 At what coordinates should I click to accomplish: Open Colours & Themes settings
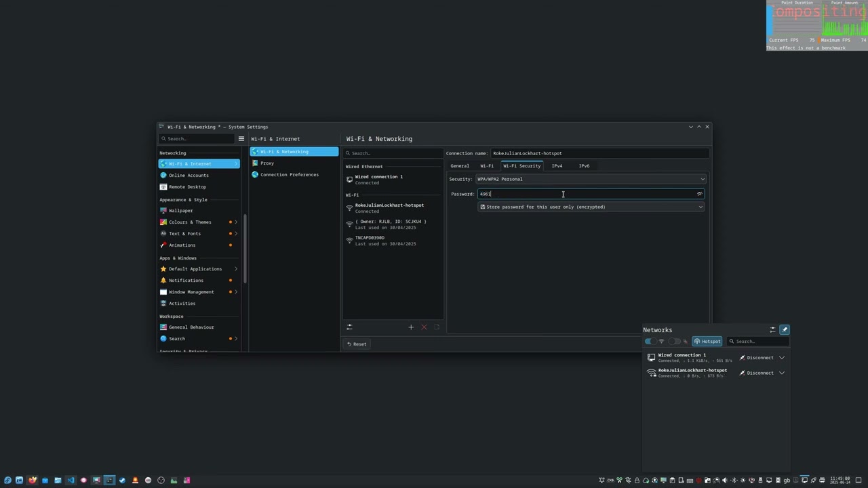pyautogui.click(x=199, y=222)
